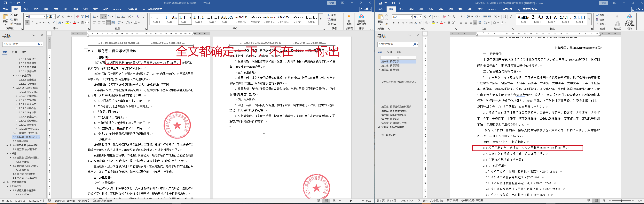Screen dimensions: 644x204
Task: Select 2.8 合理化建议 heading in left navigation
Action: [x=20, y=141]
